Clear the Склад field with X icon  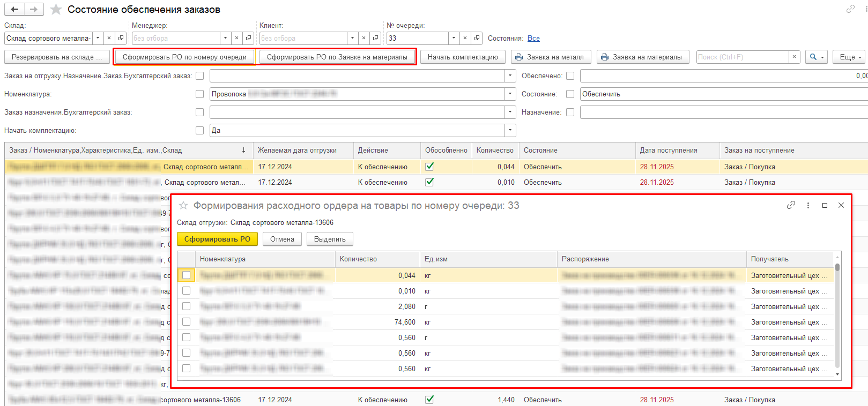pos(109,38)
